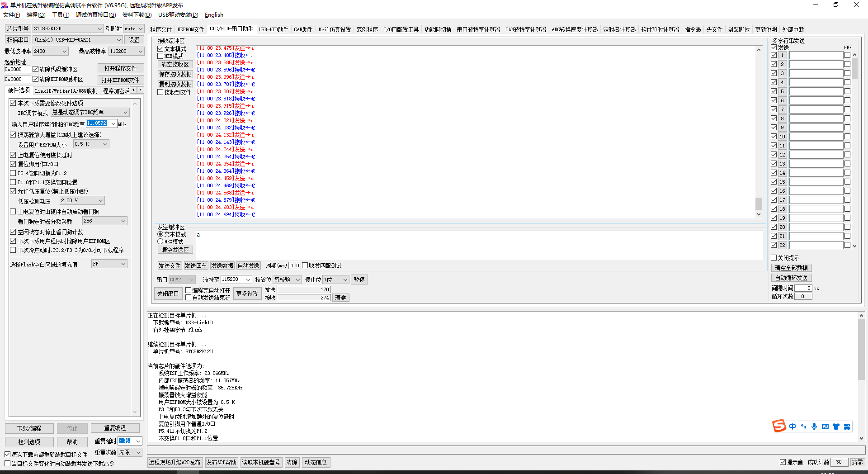Viewport: 868px width, 474px height.
Task: Uncheck 文本模式 in receive buffer
Action: (x=160, y=49)
